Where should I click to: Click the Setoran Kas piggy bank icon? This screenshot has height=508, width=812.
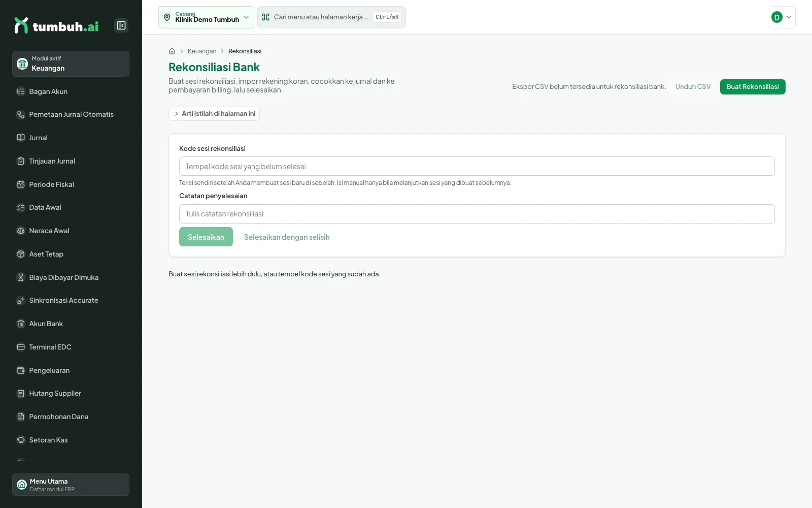[x=21, y=440]
